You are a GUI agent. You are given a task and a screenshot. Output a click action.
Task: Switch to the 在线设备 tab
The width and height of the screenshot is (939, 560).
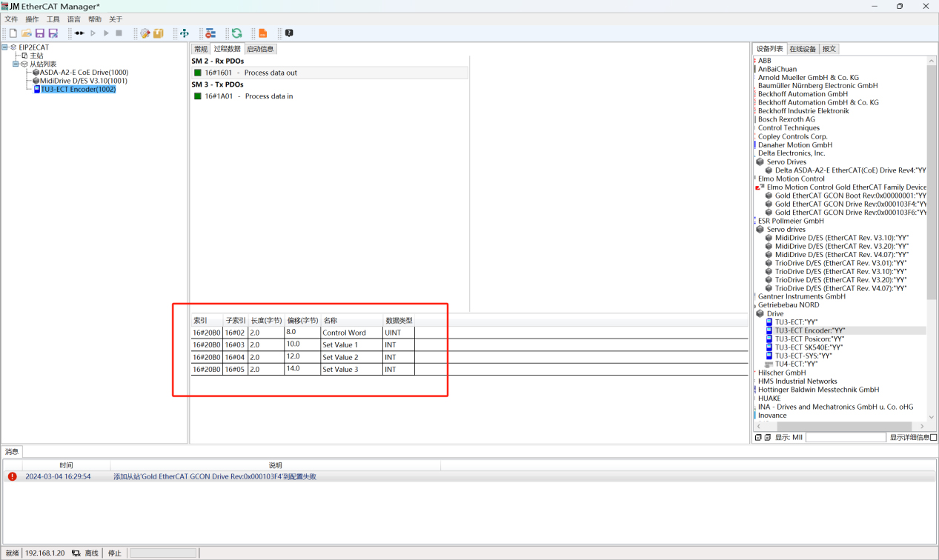803,49
